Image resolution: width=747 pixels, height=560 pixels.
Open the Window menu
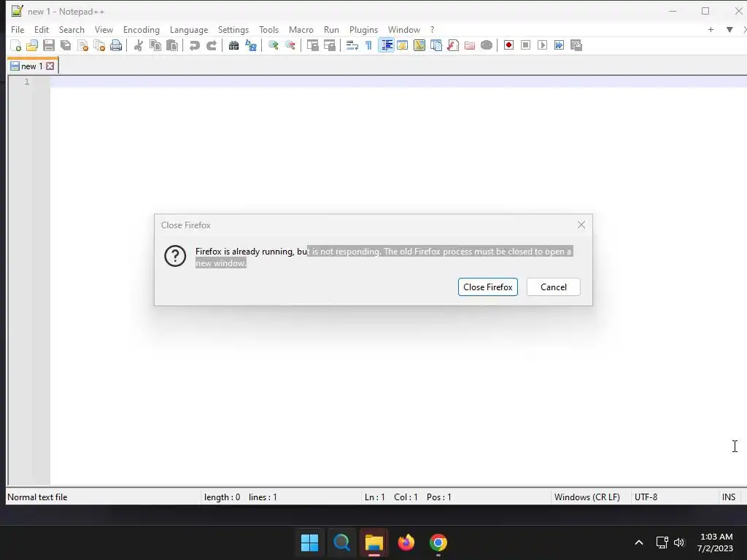pos(404,29)
